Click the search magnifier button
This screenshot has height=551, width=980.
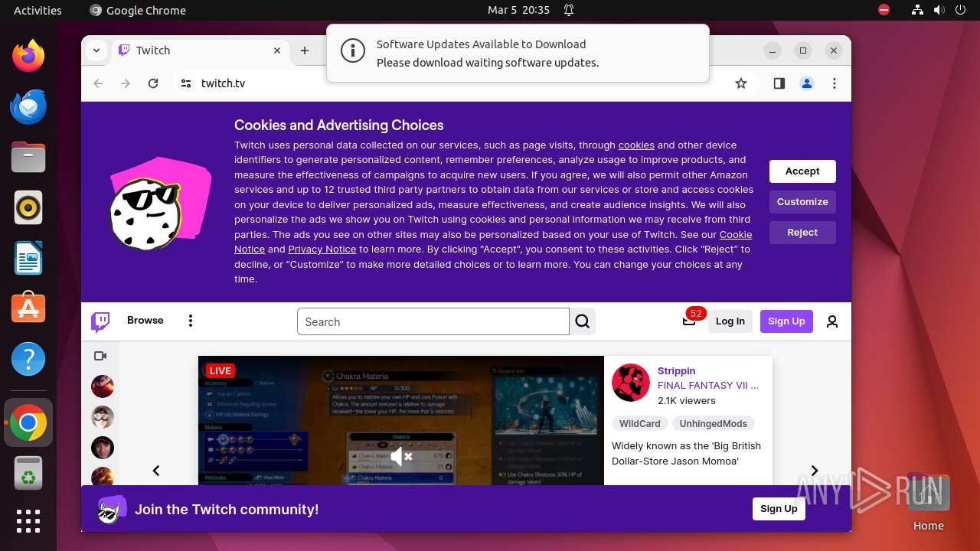pos(583,321)
